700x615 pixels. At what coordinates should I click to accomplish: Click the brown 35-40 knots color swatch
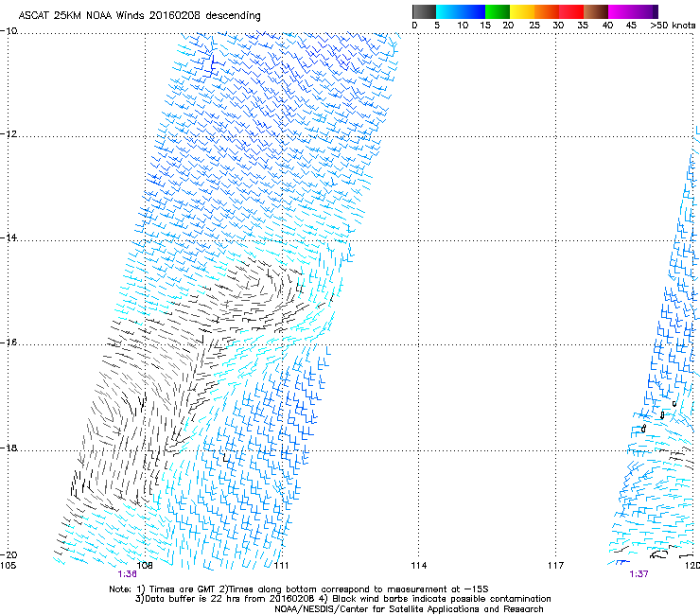point(596,11)
